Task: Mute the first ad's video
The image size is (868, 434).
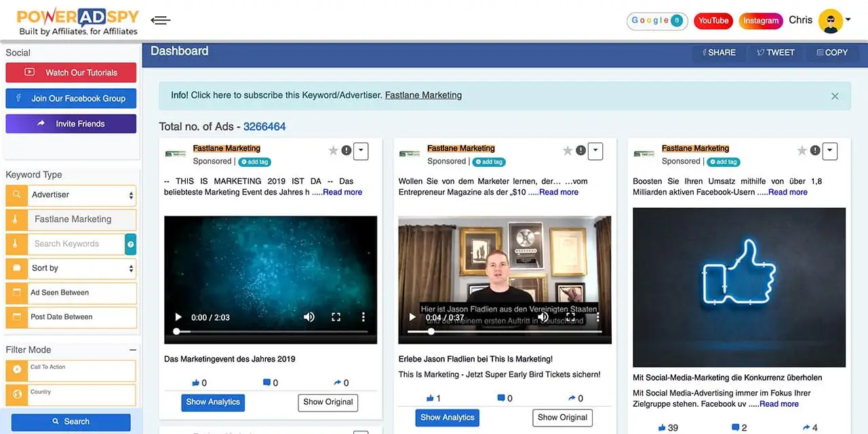Action: (309, 317)
